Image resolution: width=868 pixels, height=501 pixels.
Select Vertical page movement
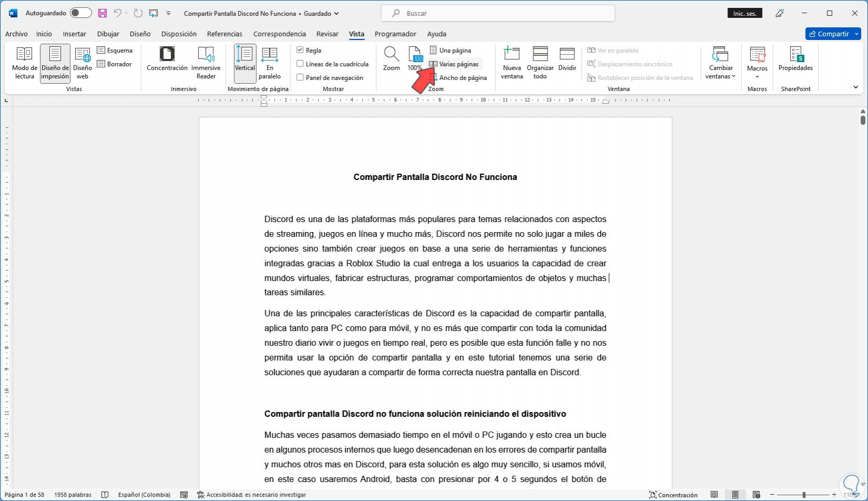[245, 63]
